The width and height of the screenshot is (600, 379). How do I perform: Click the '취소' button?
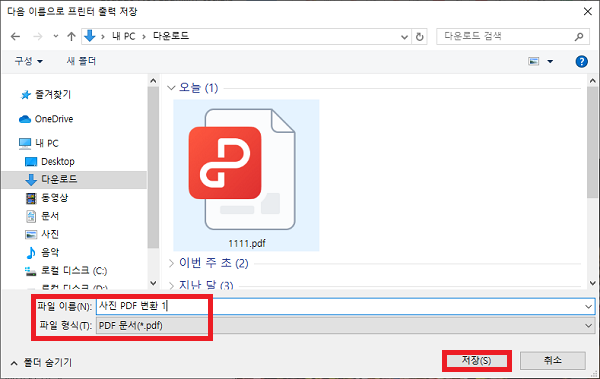(552, 360)
